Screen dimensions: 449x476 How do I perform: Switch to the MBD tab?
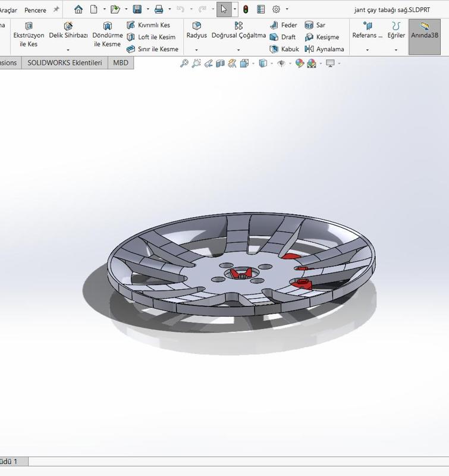coord(121,63)
